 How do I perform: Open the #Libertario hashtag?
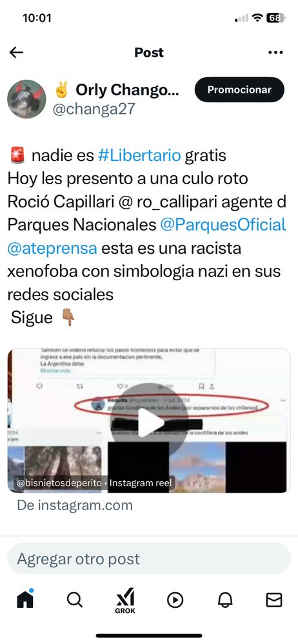click(139, 156)
